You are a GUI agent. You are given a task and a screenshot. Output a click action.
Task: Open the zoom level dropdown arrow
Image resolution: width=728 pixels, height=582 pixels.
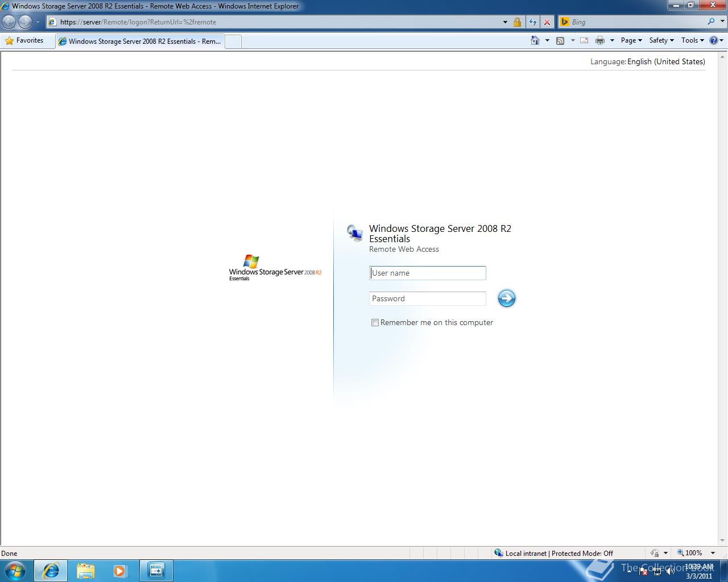click(713, 553)
